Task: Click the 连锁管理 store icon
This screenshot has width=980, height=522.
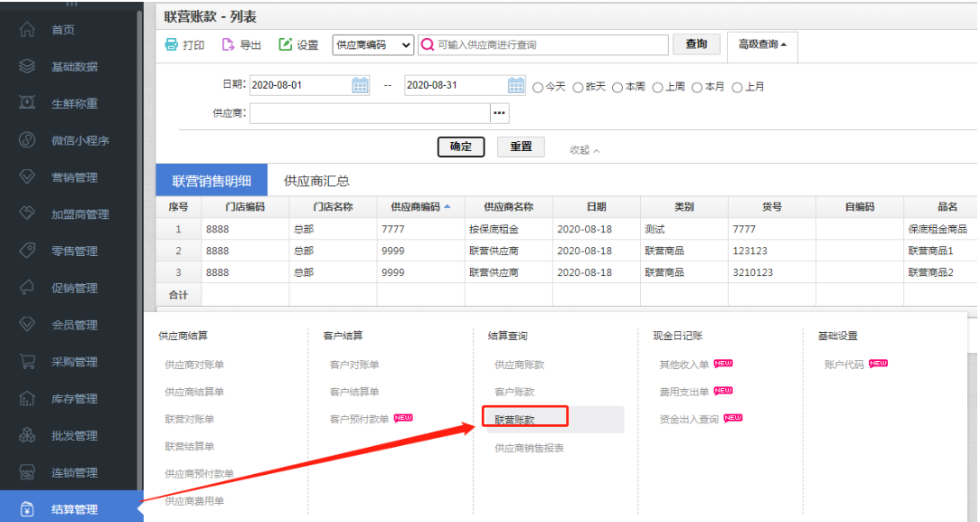Action: click(27, 472)
